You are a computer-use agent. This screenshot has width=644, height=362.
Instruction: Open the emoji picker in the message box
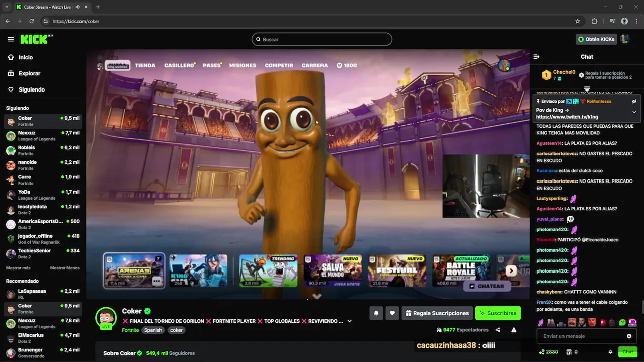(x=629, y=336)
